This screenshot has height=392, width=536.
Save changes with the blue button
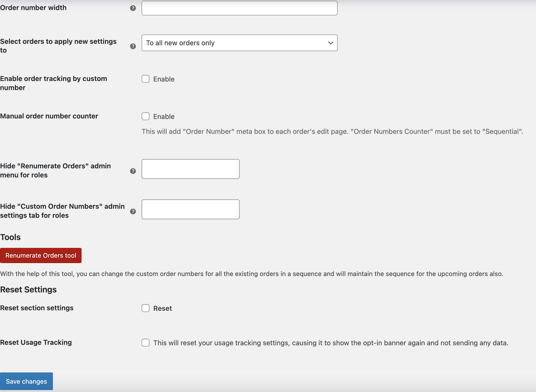pyautogui.click(x=26, y=381)
